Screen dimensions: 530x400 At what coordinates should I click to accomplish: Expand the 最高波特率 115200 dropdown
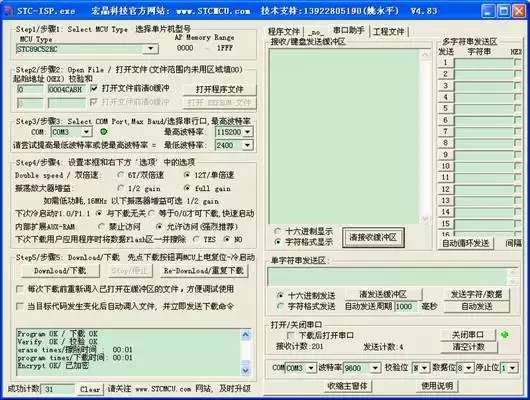(x=248, y=132)
